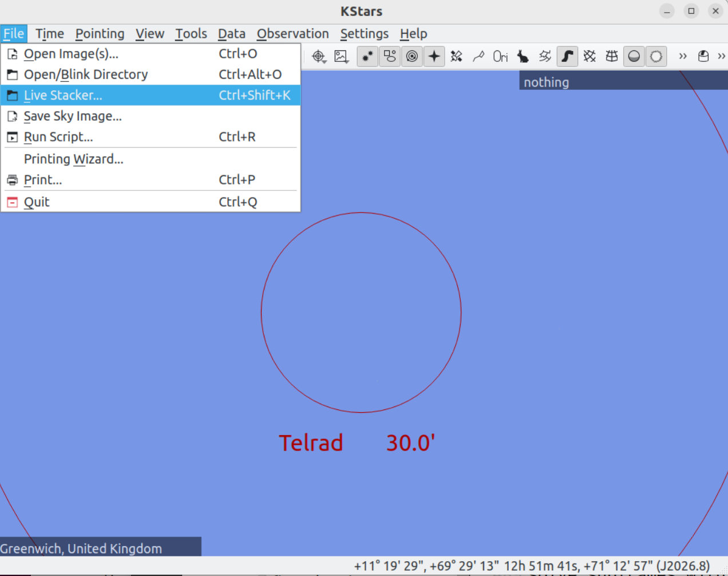Screen dimensions: 728x576
Task: Toggle Milky Way display
Action: coord(567,56)
